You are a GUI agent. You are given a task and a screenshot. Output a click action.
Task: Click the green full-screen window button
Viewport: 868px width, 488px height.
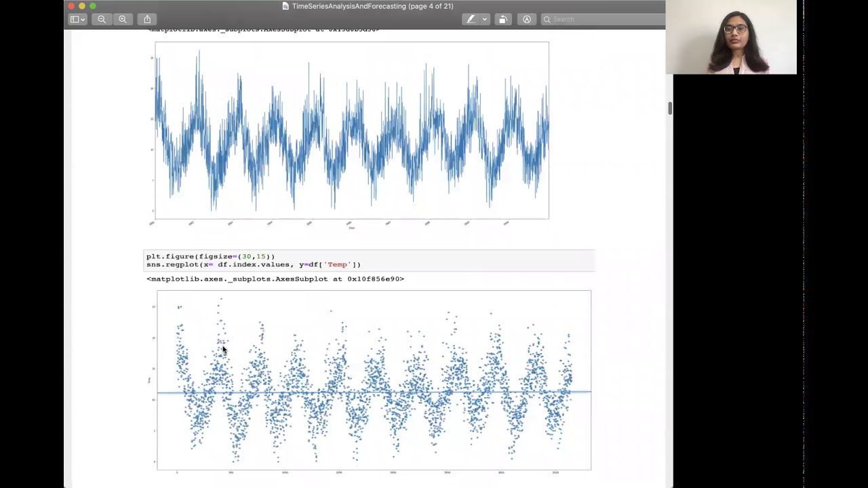pyautogui.click(x=93, y=6)
